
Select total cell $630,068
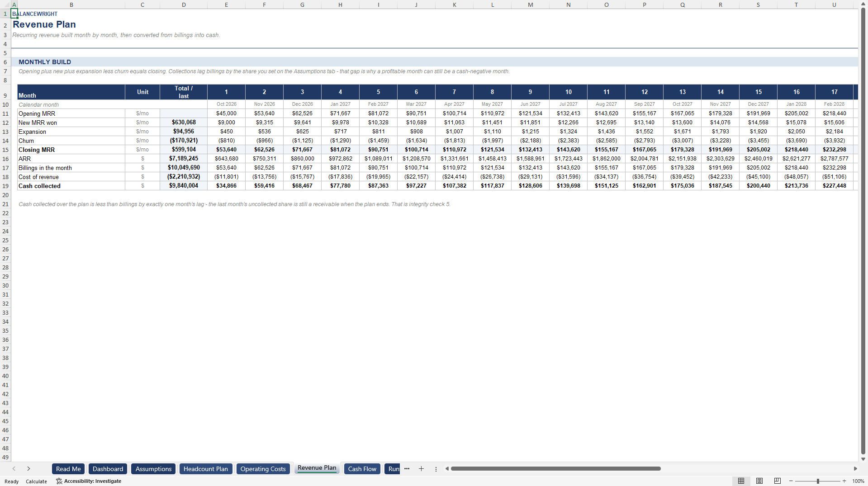tap(184, 123)
